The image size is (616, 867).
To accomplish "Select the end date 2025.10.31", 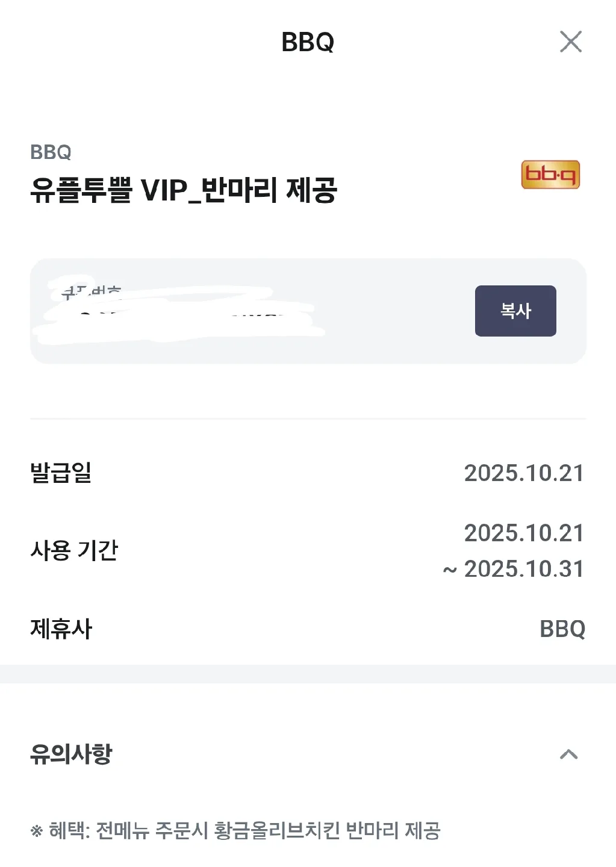I will coord(524,569).
